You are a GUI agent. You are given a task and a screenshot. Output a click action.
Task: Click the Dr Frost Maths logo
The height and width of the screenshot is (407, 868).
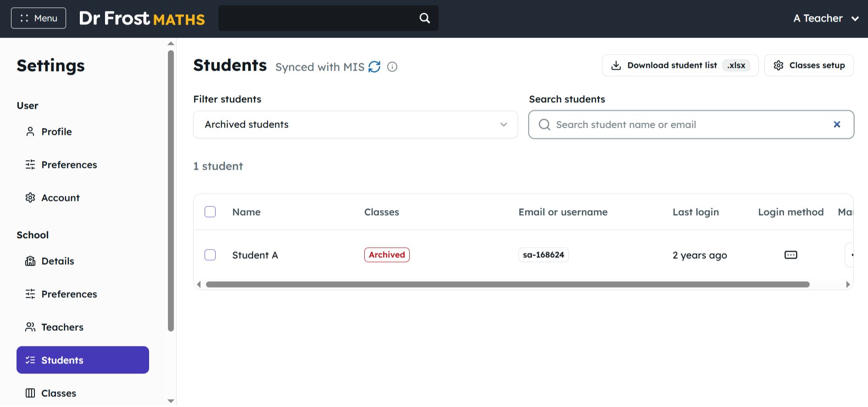click(x=142, y=18)
